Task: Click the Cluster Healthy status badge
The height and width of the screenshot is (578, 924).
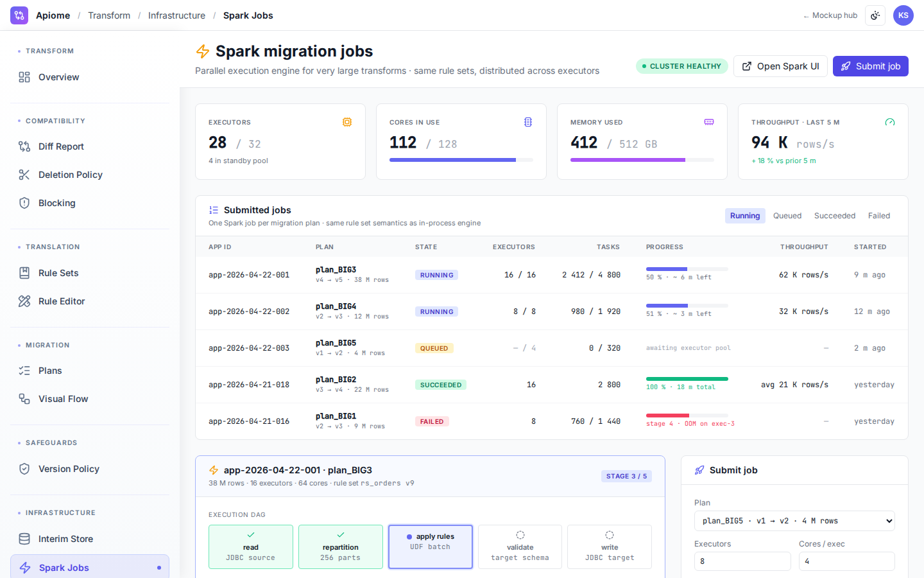Action: point(682,66)
